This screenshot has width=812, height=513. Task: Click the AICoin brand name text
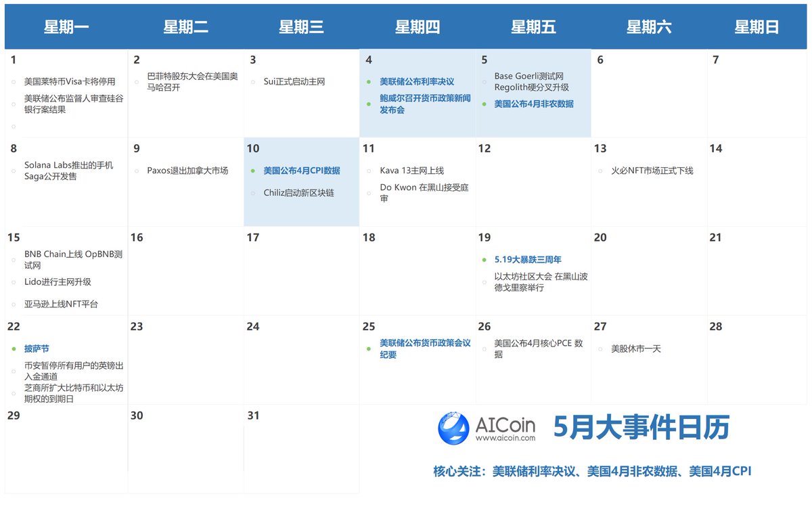click(x=505, y=424)
